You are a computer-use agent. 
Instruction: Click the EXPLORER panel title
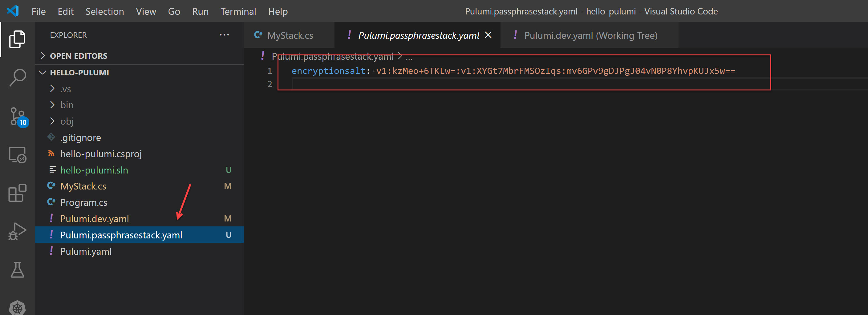(68, 35)
